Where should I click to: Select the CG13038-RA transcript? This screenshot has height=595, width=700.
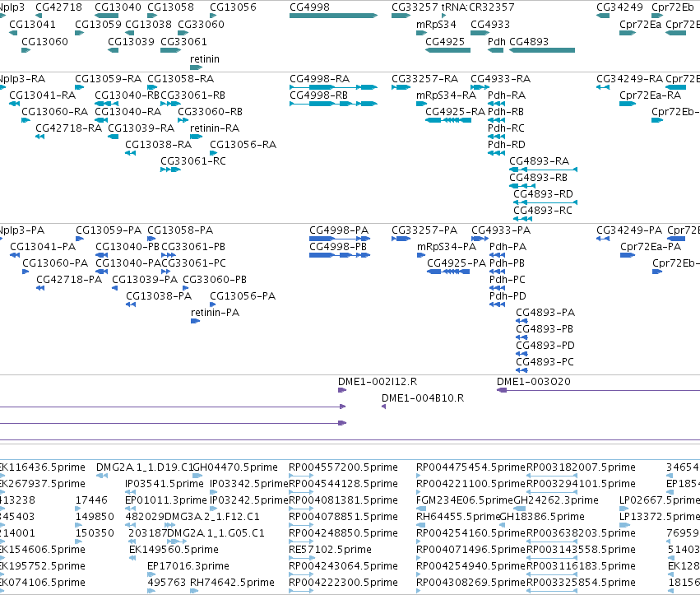click(130, 153)
